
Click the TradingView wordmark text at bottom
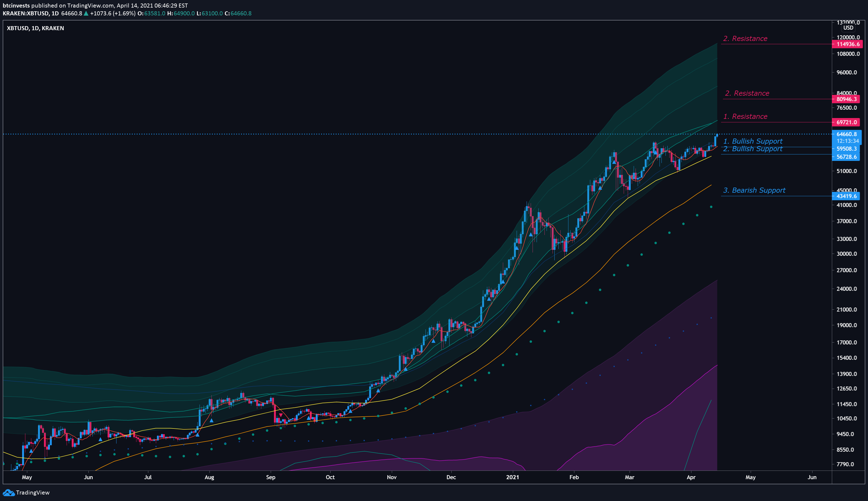click(x=33, y=493)
